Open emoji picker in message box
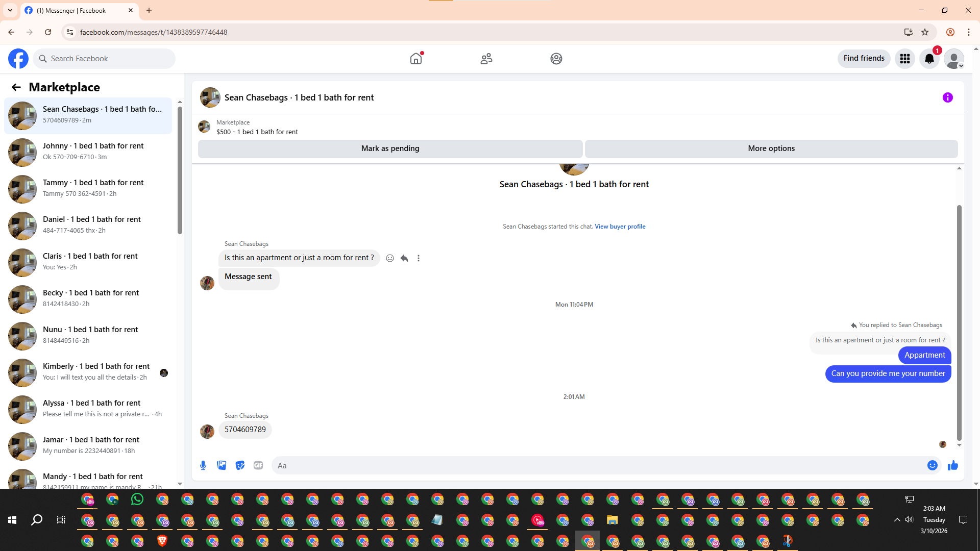 (932, 465)
